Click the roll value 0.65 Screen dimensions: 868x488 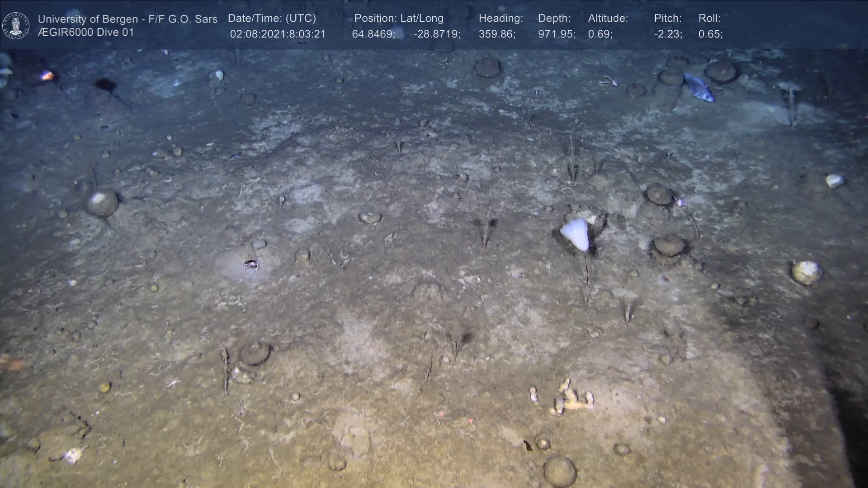coord(710,34)
